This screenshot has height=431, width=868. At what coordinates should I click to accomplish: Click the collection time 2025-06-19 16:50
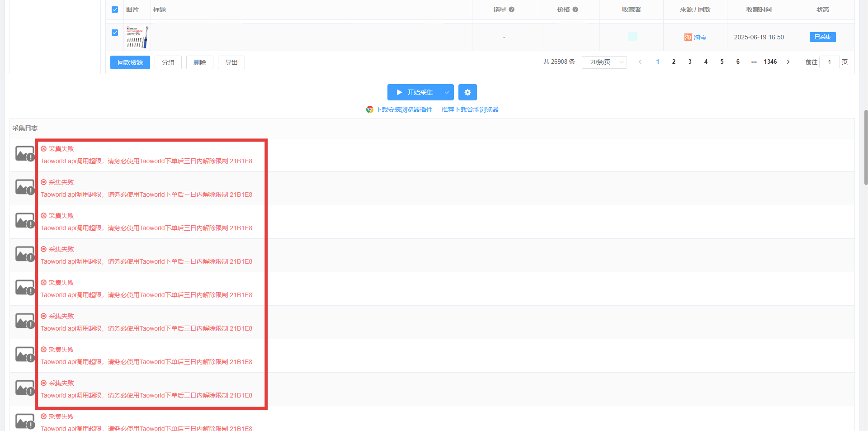[x=759, y=37]
